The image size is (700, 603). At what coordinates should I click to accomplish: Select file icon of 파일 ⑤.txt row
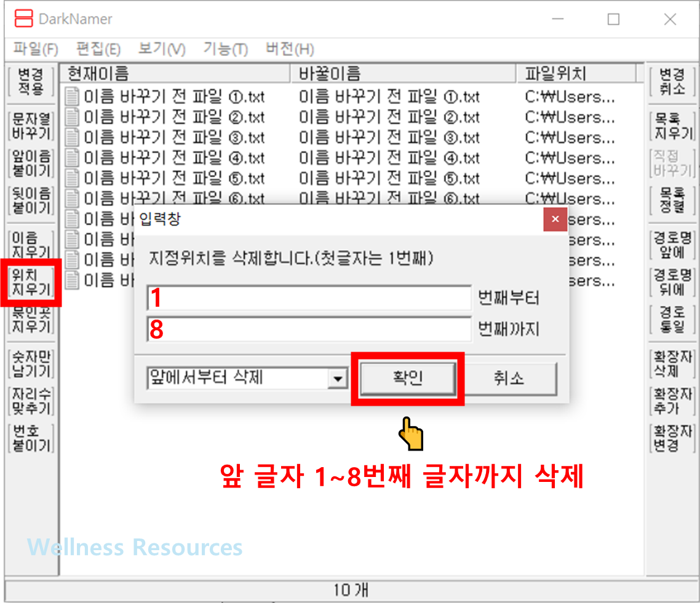[x=72, y=178]
